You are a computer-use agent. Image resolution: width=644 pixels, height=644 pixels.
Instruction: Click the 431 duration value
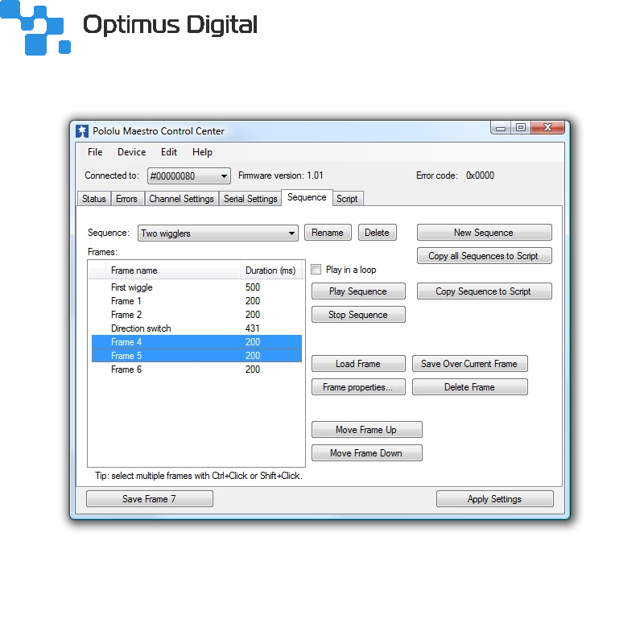click(x=253, y=328)
